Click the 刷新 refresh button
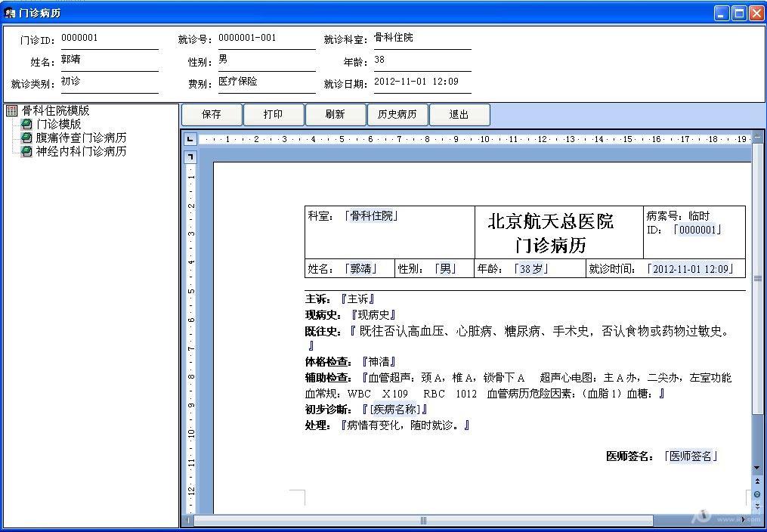The image size is (767, 532). tap(335, 114)
